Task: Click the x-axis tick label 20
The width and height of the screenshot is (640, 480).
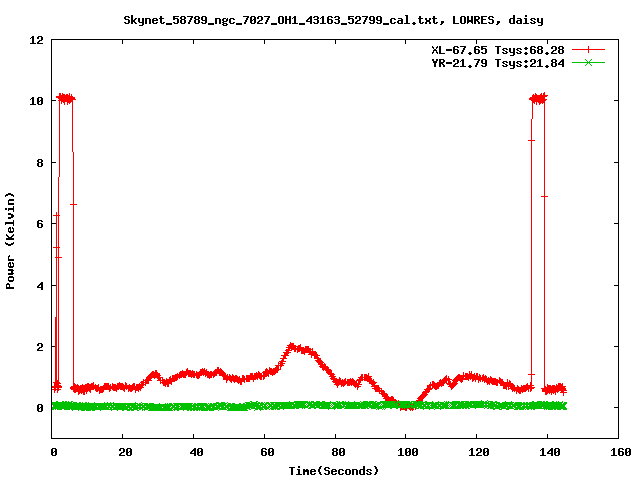Action: pyautogui.click(x=126, y=452)
